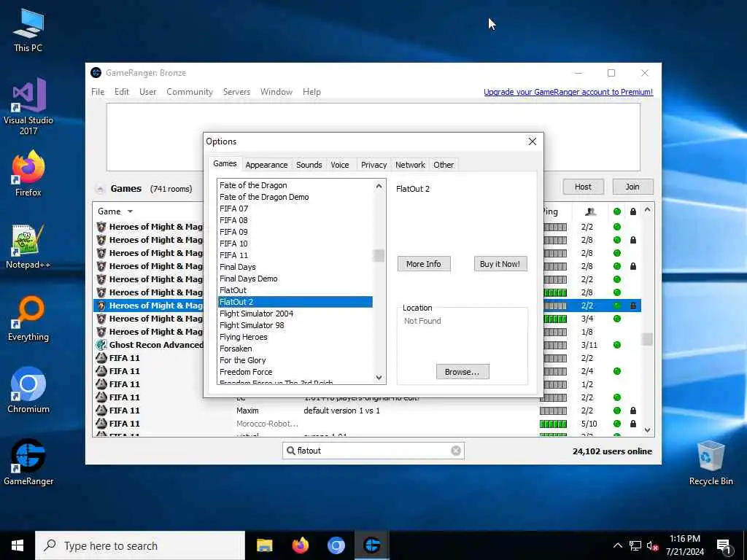Click Chromium taskbar icon
Screen dimensions: 747x560
point(336,545)
